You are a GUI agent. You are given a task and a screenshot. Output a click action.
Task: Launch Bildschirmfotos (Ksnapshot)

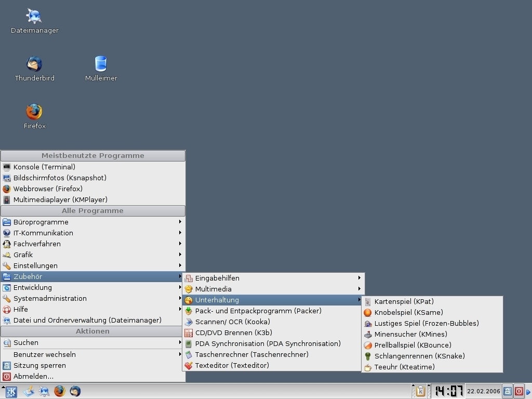tap(93, 178)
